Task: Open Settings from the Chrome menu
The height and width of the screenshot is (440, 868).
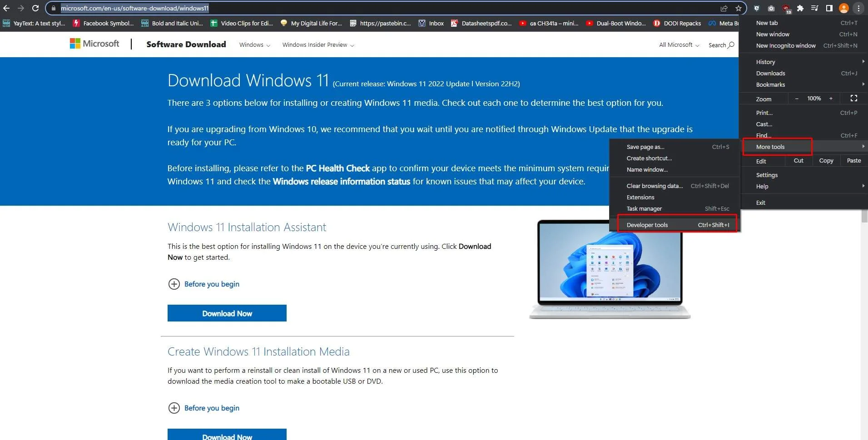Action: (804, 175)
